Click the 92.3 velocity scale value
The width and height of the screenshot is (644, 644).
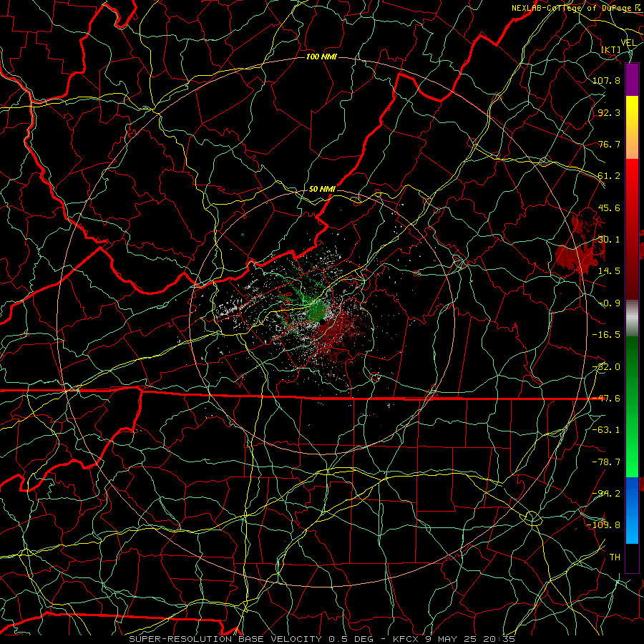coord(609,112)
